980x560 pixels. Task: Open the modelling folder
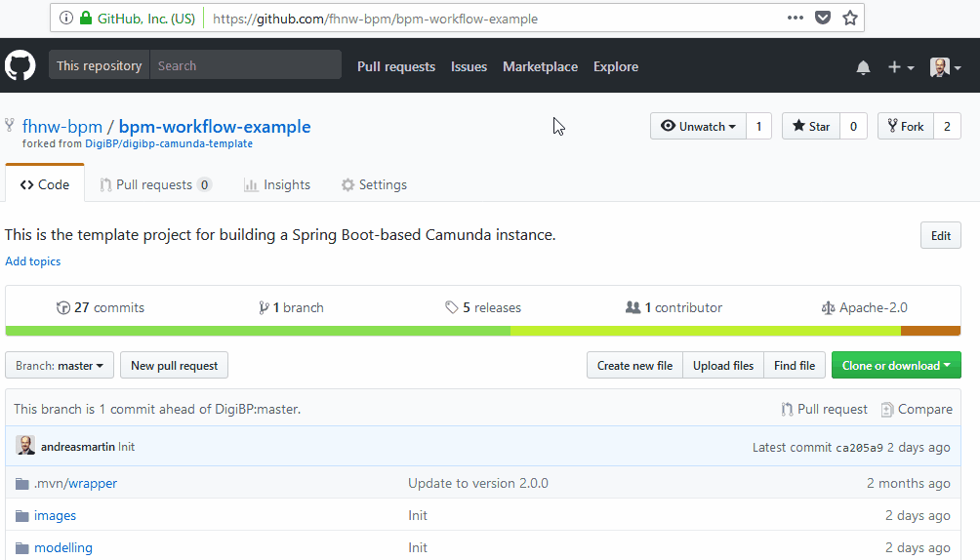point(63,547)
